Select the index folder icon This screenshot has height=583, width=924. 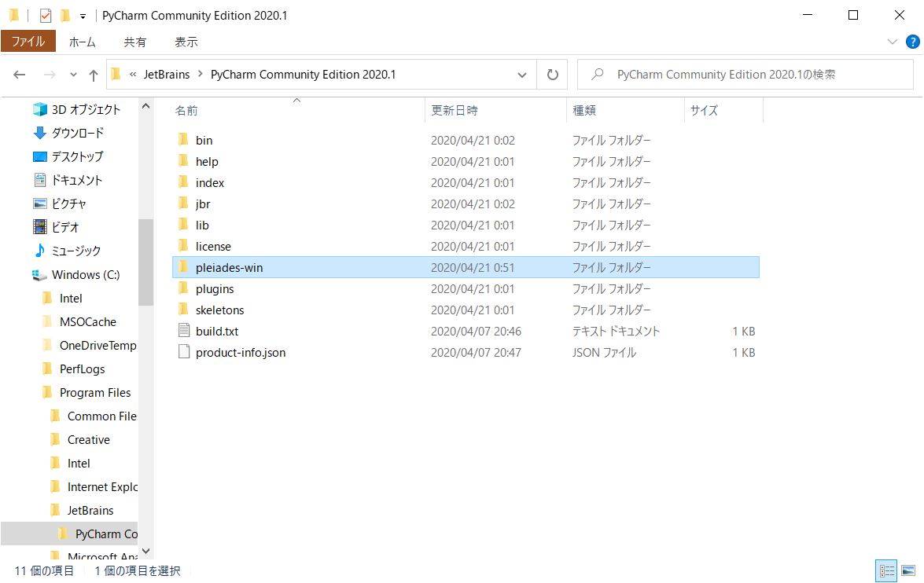click(183, 182)
